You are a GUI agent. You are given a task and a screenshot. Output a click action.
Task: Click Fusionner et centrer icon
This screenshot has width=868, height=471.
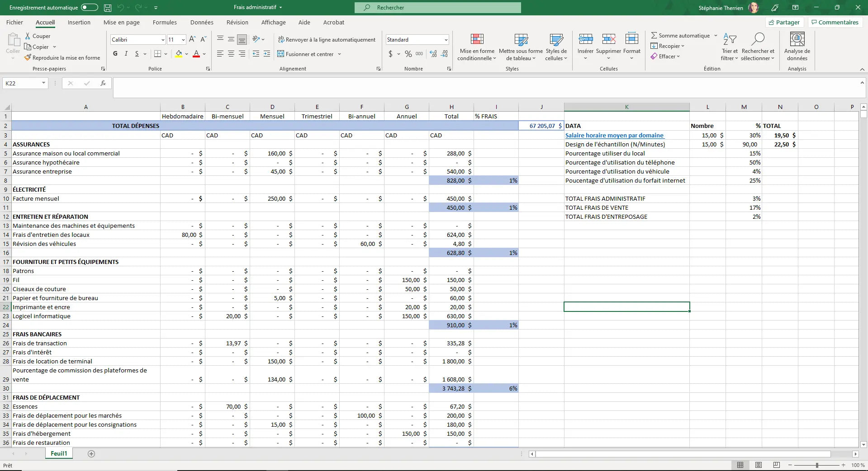click(x=281, y=54)
